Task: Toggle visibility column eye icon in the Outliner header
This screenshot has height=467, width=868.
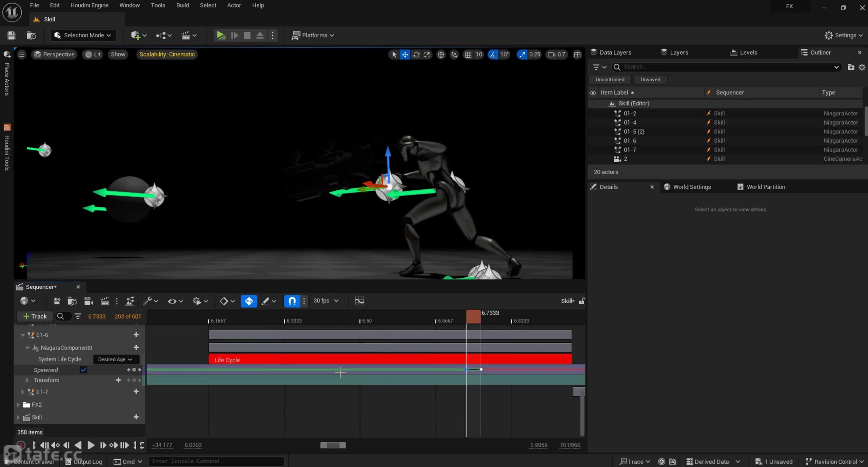Action: [x=593, y=93]
